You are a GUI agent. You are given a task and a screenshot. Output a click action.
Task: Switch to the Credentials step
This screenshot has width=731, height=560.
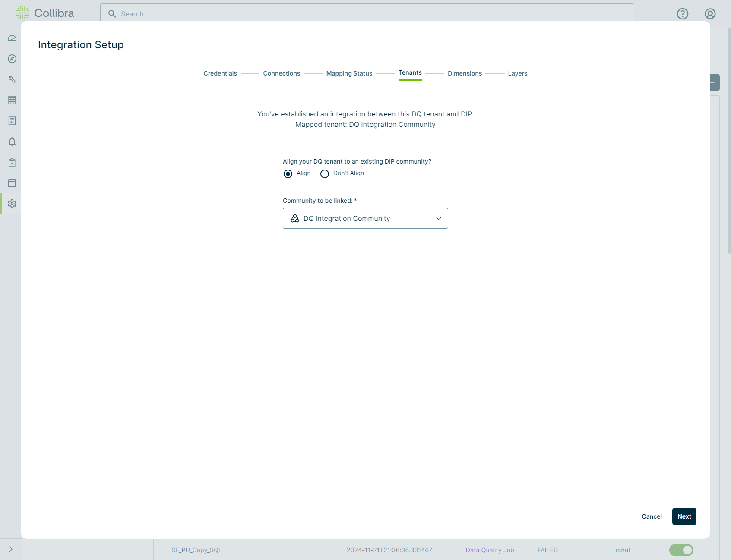coord(220,73)
